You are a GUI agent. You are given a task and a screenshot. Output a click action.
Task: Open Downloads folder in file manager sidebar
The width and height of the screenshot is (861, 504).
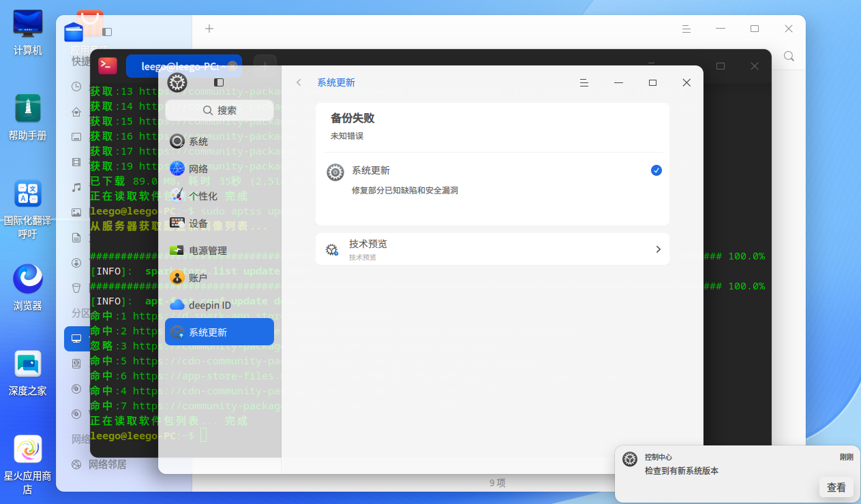pyautogui.click(x=76, y=263)
